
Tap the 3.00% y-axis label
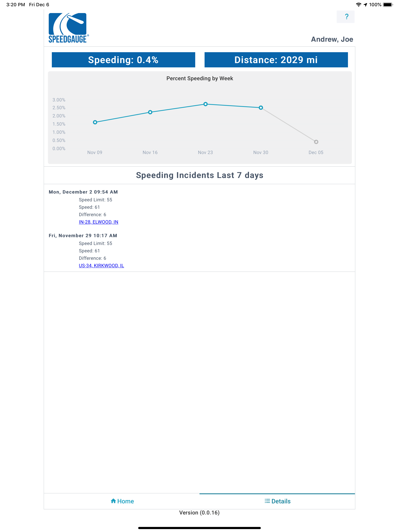point(59,100)
